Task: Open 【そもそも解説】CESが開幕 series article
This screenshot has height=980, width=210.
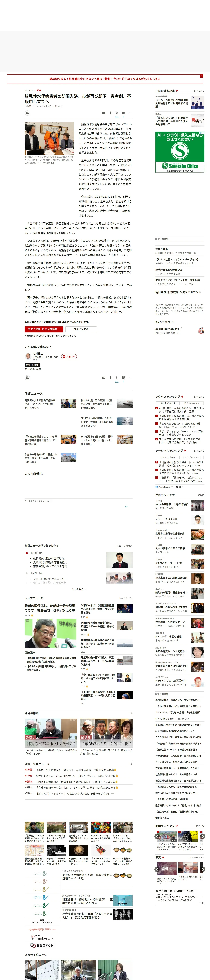Action: tap(172, 104)
